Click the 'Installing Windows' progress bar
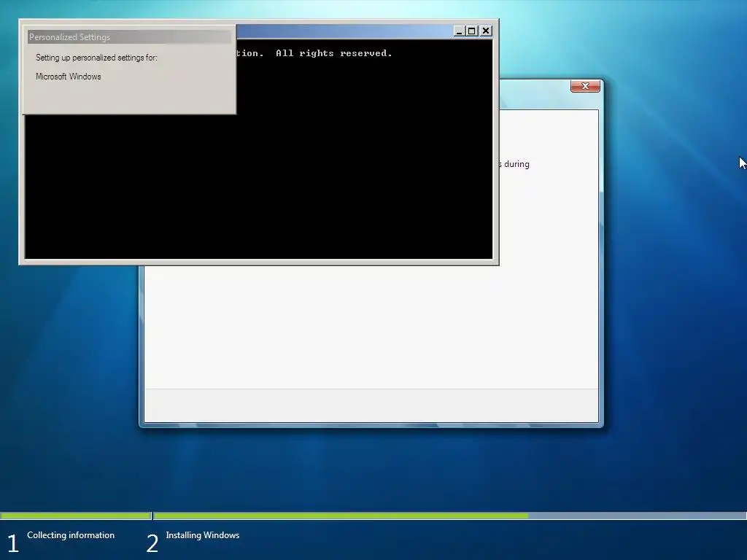The image size is (747, 560). coord(449,516)
